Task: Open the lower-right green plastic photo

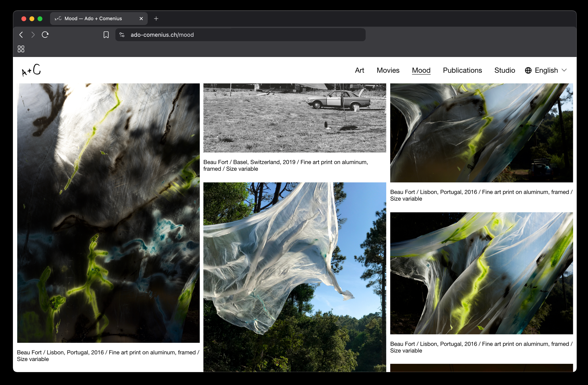Action: (x=481, y=273)
